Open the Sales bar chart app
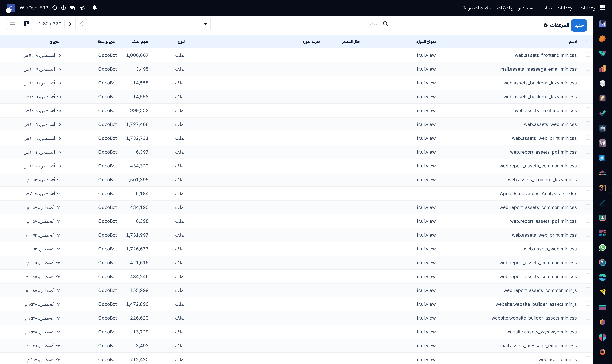 click(602, 68)
